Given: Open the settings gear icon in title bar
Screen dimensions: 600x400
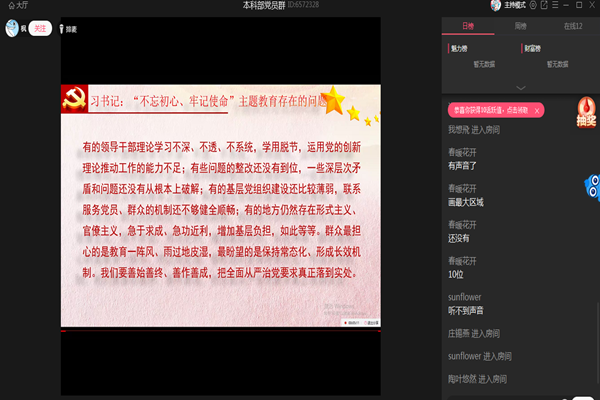Looking at the screenshot, I should pyautogui.click(x=533, y=5).
